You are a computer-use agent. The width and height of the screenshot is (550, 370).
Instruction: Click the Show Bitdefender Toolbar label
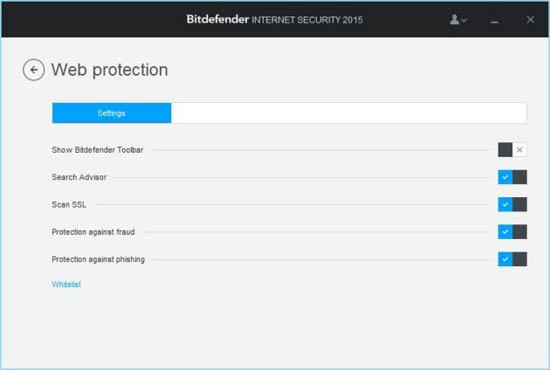(x=98, y=150)
